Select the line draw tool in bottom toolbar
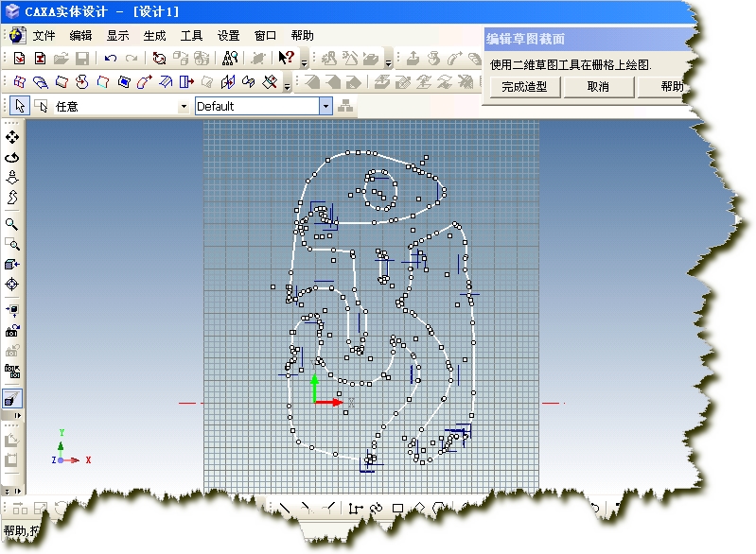Viewport: 756px width, 554px height. (x=285, y=509)
